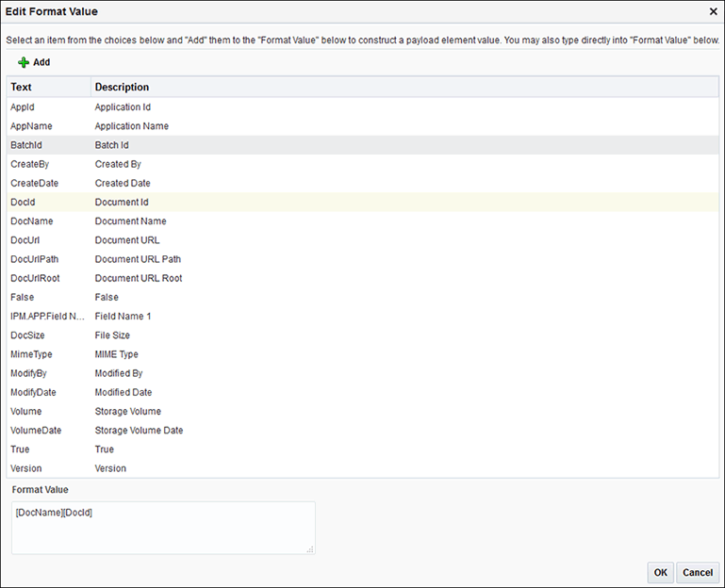Select the DocUrlPath row
The image size is (725, 588).
[362, 259]
